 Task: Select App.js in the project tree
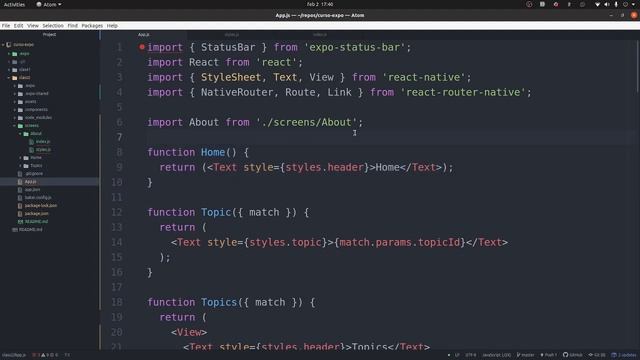pos(31,182)
